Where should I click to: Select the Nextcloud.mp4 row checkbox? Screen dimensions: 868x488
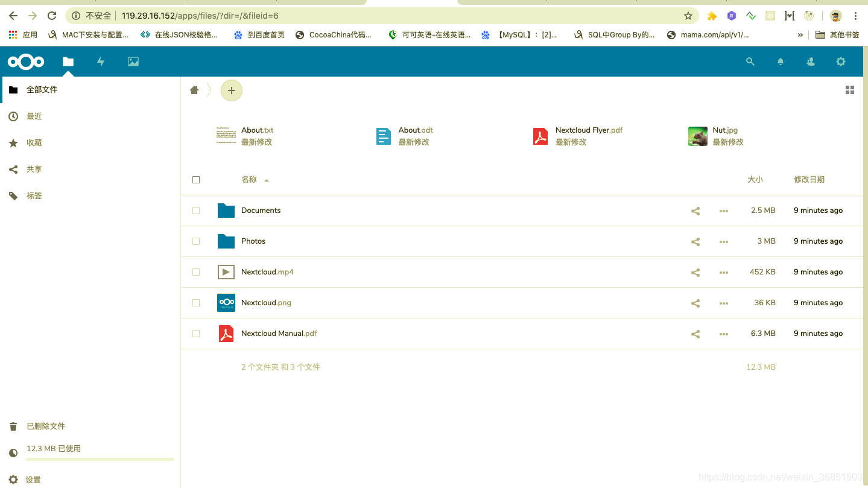tap(196, 272)
